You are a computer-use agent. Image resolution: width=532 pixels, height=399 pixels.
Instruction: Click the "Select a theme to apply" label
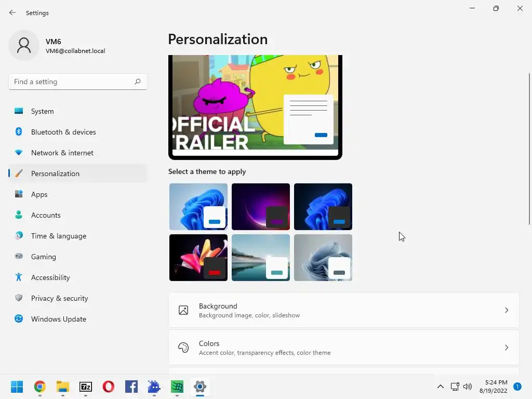coord(207,171)
